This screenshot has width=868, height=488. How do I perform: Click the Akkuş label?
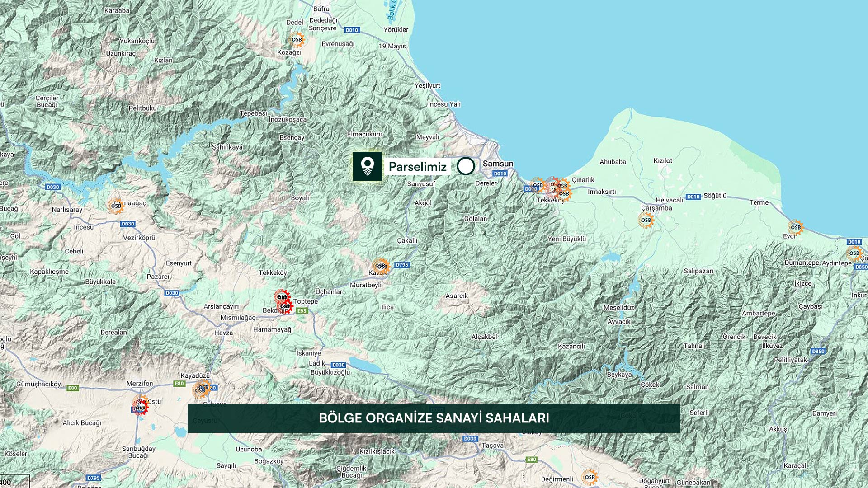click(778, 429)
